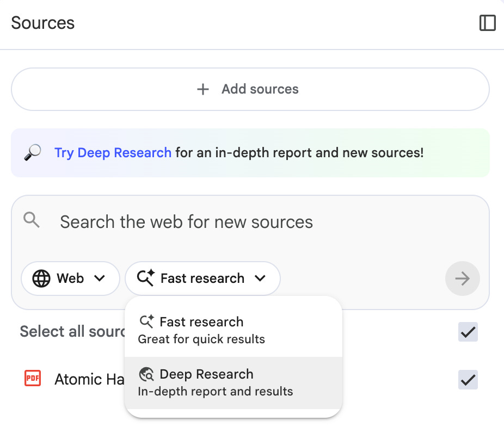The height and width of the screenshot is (433, 504).
Task: Click the magnifying glass emoji in banner
Action: coord(33,152)
